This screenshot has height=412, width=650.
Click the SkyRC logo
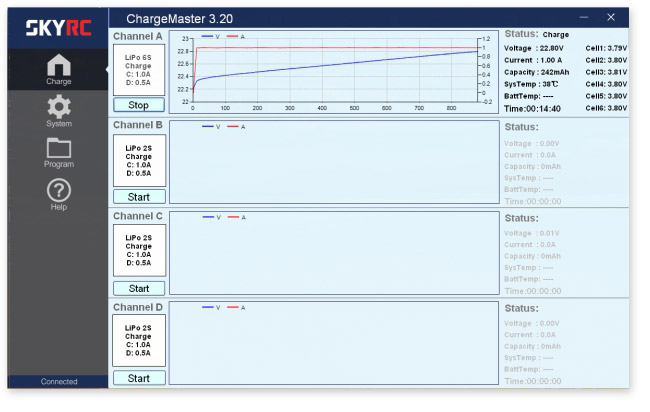pos(58,28)
